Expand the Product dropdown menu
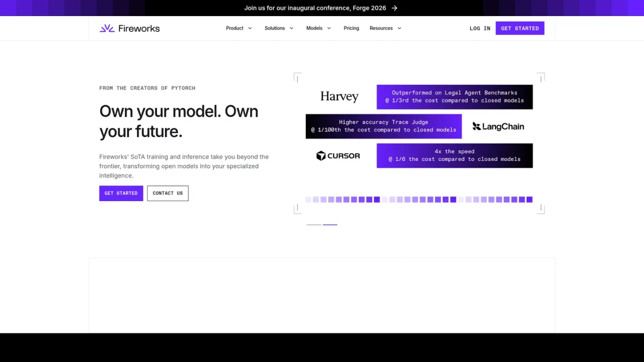The height and width of the screenshot is (362, 644). pyautogui.click(x=239, y=28)
